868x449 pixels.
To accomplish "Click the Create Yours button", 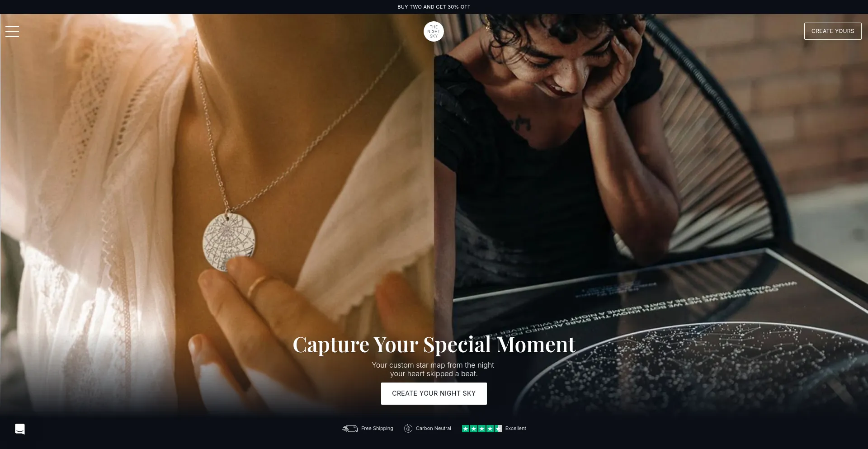I will [833, 31].
